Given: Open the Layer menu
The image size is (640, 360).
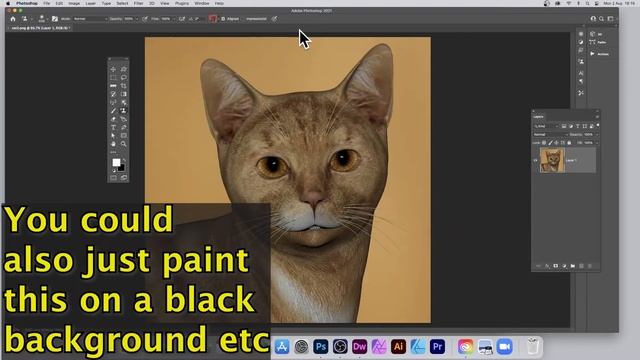Looking at the screenshot, I should tap(91, 3).
